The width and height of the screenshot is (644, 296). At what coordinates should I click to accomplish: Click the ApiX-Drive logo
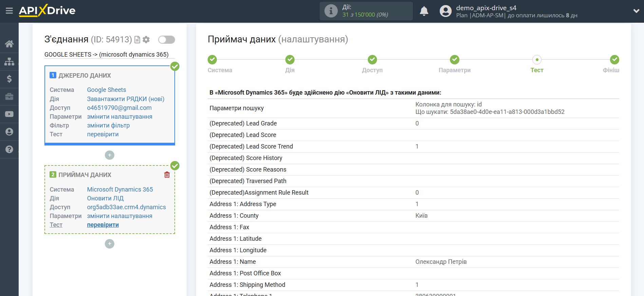(47, 11)
